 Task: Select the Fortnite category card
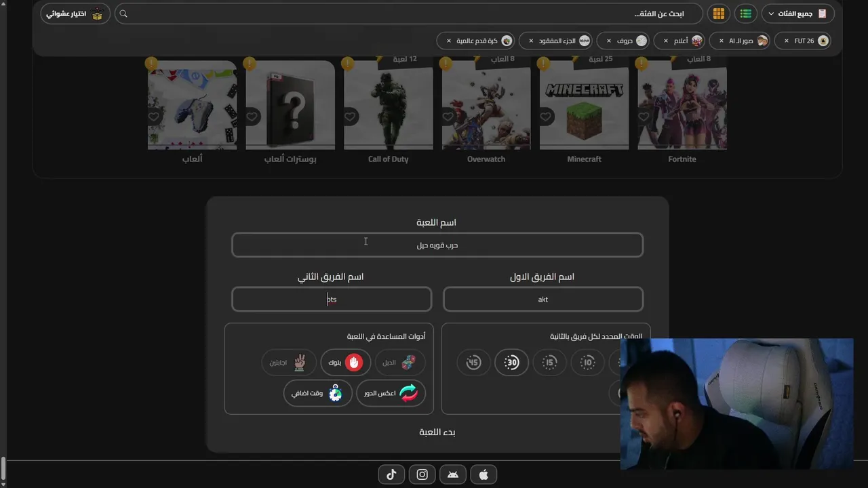pos(682,105)
